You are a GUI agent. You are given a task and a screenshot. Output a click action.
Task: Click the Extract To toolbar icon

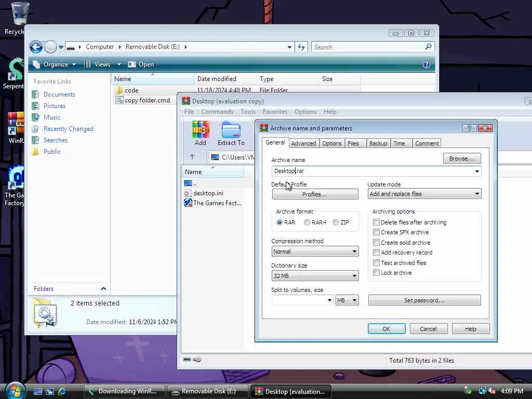(231, 134)
